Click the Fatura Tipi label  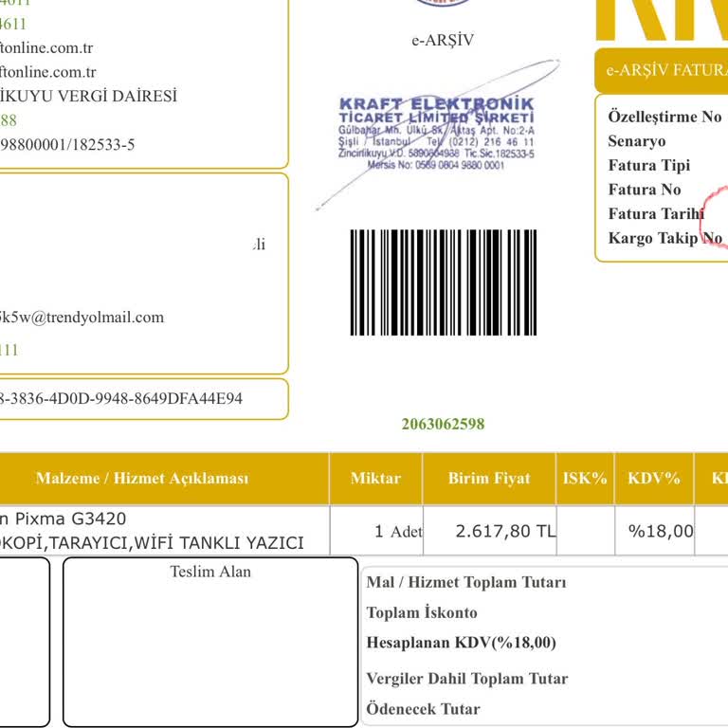649,165
